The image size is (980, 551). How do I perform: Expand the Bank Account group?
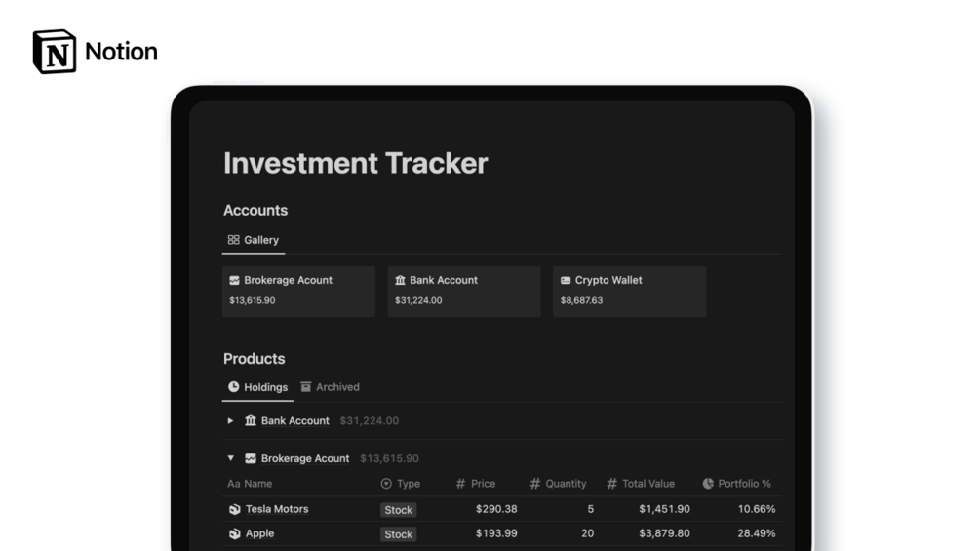(x=230, y=421)
